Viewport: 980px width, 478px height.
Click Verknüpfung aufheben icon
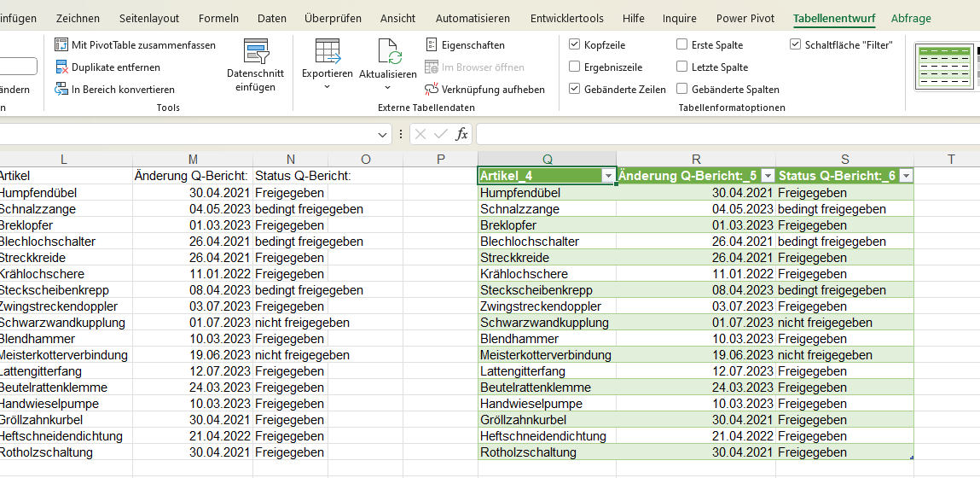[x=432, y=90]
